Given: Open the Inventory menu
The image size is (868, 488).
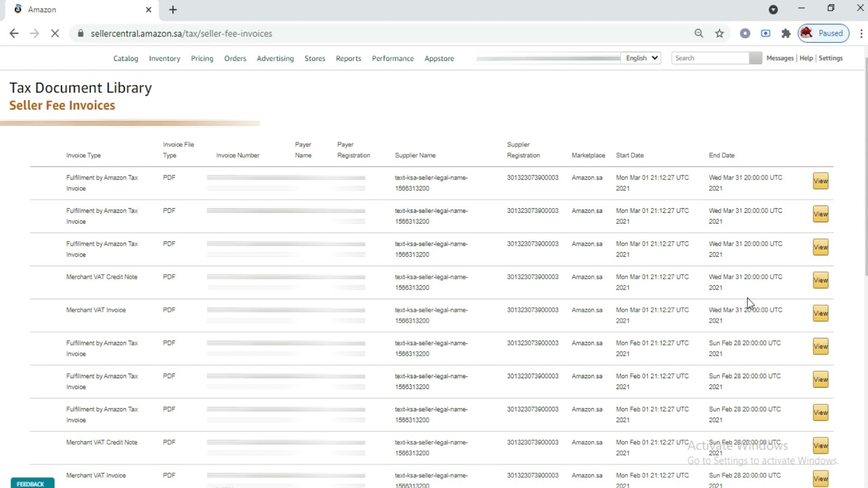Looking at the screenshot, I should [164, 58].
